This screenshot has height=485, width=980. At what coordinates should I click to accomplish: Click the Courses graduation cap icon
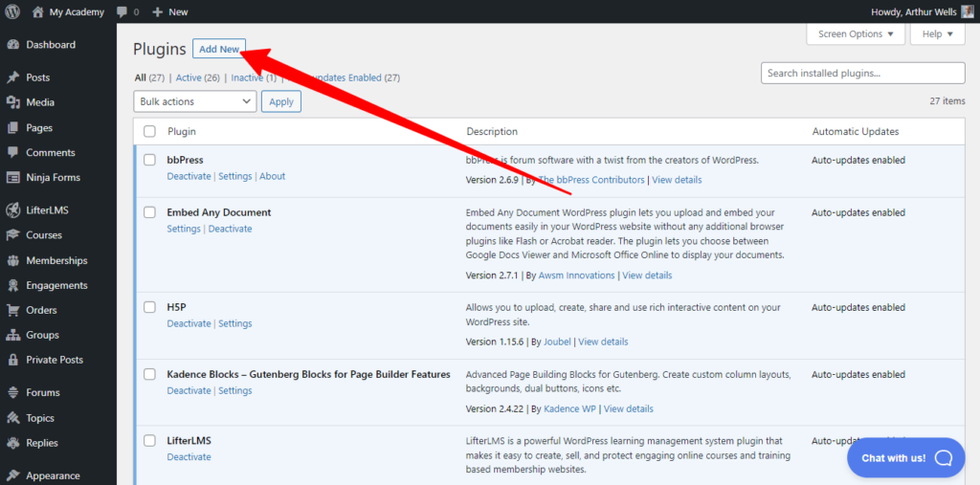tap(12, 235)
